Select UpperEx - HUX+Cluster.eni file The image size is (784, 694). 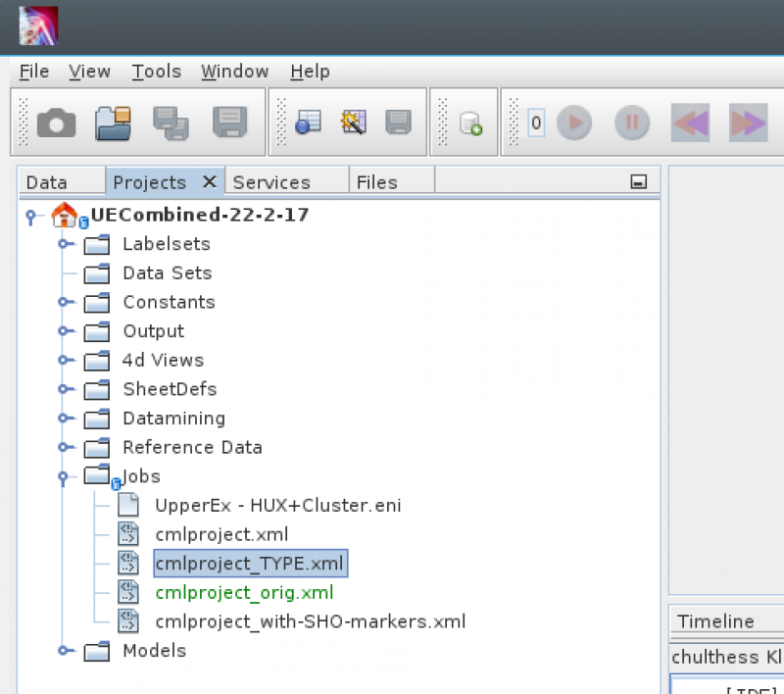277,506
